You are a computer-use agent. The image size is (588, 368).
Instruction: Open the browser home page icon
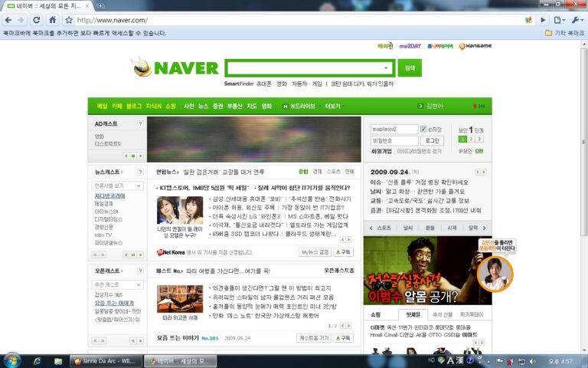pos(53,20)
